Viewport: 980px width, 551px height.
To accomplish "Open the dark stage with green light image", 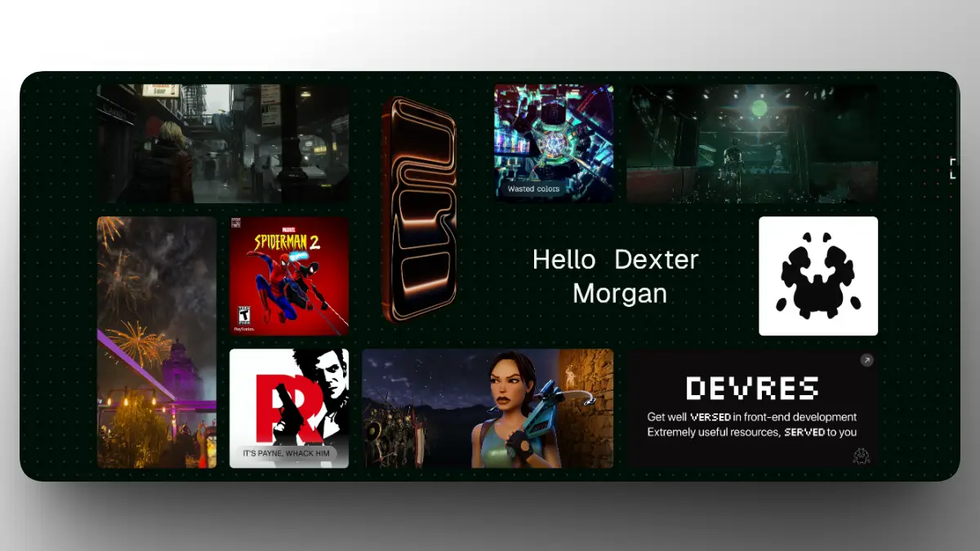I will coord(752,144).
